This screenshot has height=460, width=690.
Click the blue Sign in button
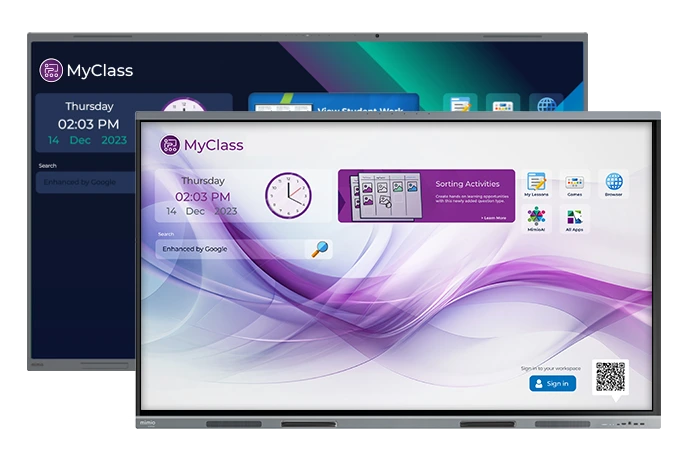tap(552, 383)
